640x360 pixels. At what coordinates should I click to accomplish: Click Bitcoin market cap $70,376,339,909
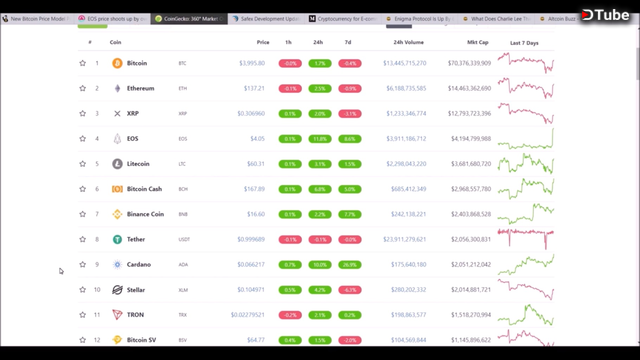click(x=469, y=63)
